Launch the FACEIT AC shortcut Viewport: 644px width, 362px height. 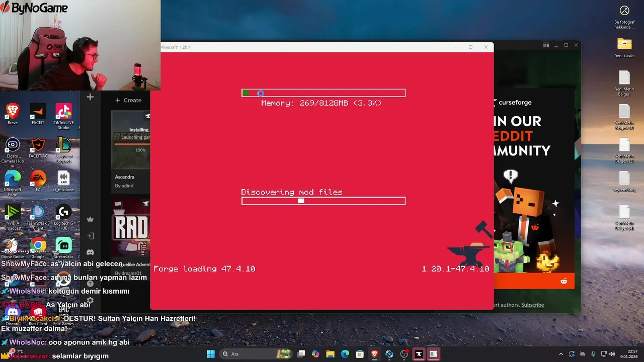(x=38, y=148)
